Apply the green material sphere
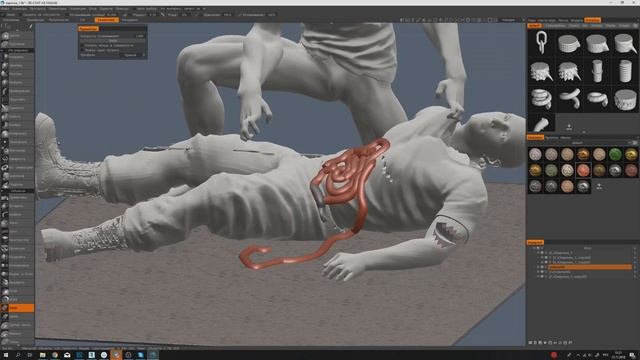Image resolution: width=640 pixels, height=360 pixels. pyautogui.click(x=615, y=154)
